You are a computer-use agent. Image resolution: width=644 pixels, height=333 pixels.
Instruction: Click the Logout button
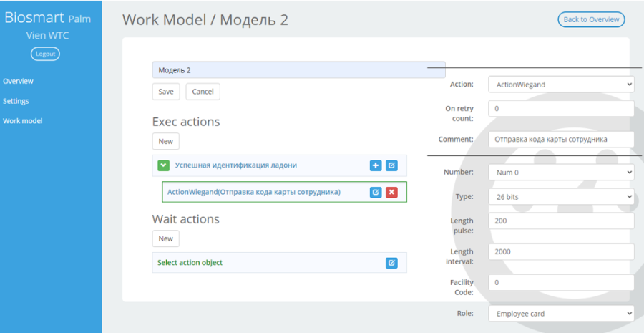pyautogui.click(x=45, y=54)
